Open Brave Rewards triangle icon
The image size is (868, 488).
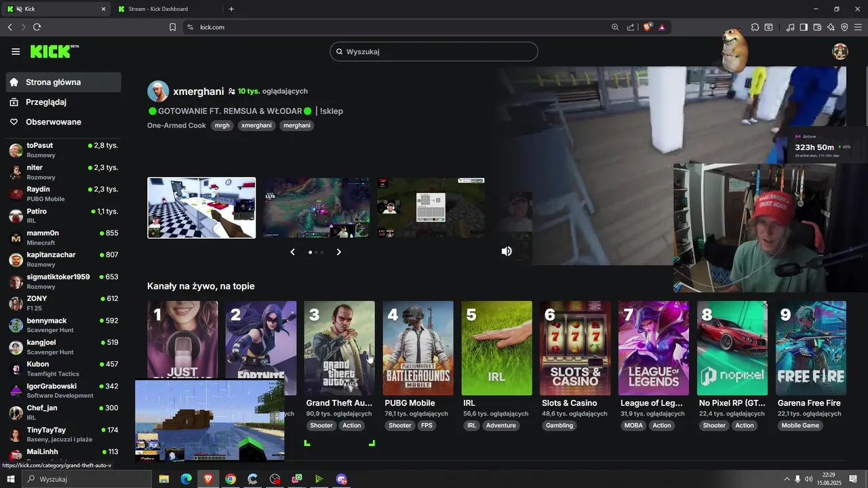[x=661, y=27]
